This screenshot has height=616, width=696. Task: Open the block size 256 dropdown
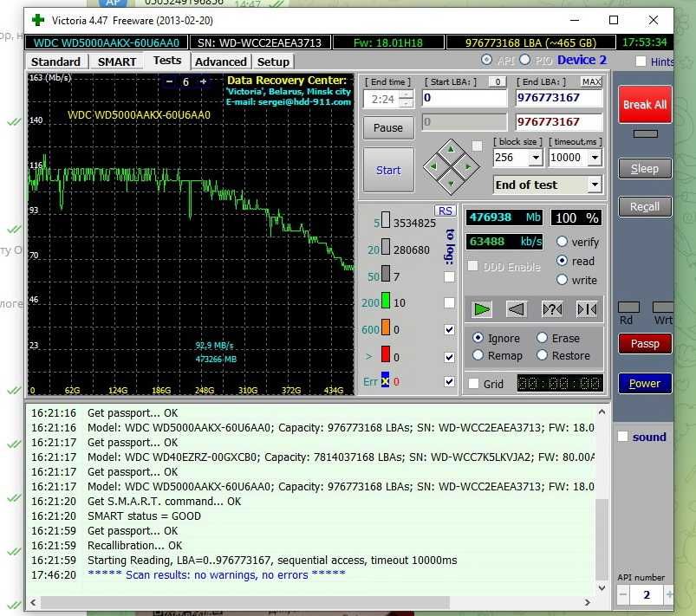point(537,158)
